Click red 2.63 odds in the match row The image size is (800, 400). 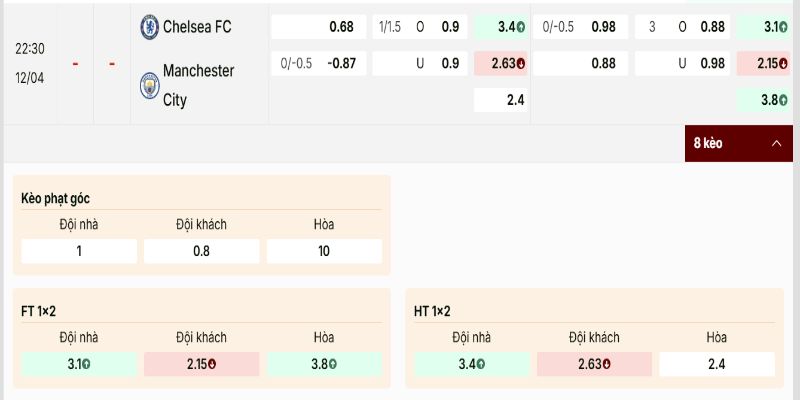click(x=500, y=64)
